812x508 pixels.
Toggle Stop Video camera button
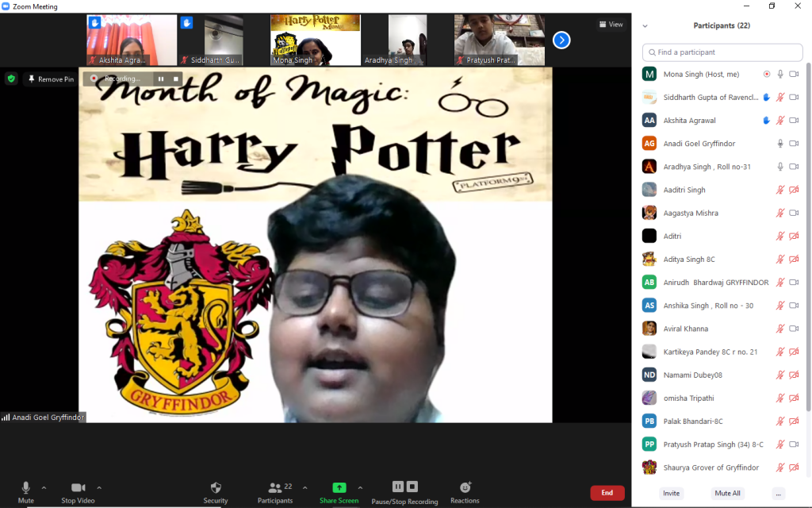pyautogui.click(x=78, y=487)
